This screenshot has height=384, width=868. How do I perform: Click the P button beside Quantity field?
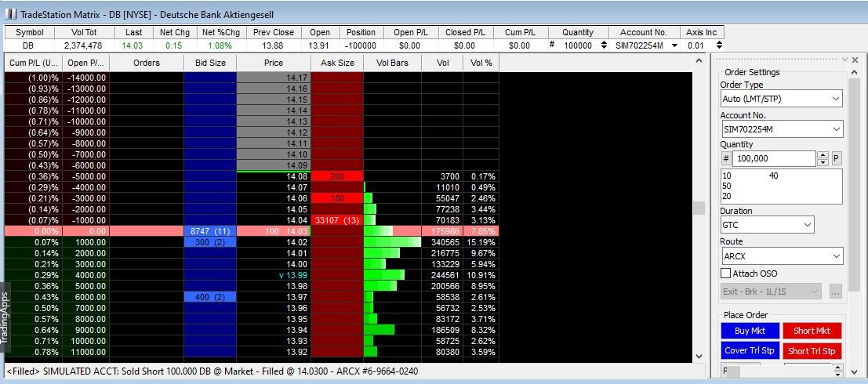click(837, 159)
